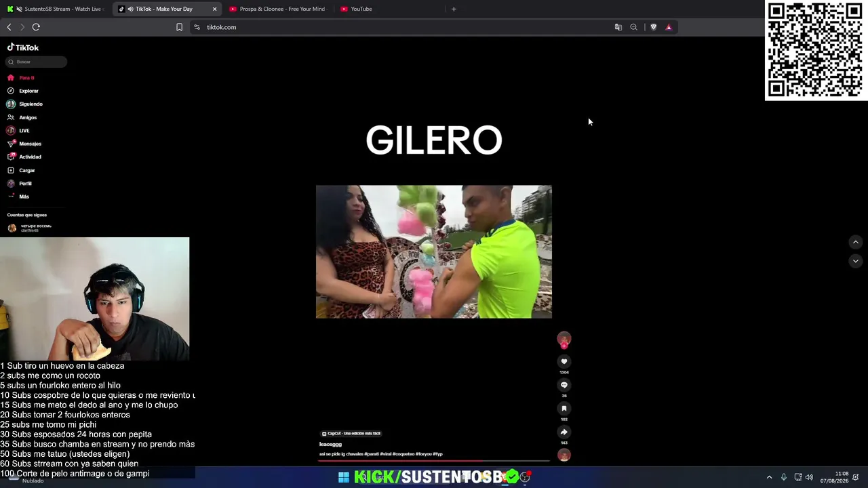The height and width of the screenshot is (488, 868).
Task: Click the TikTok video player frame
Action: pos(434,251)
